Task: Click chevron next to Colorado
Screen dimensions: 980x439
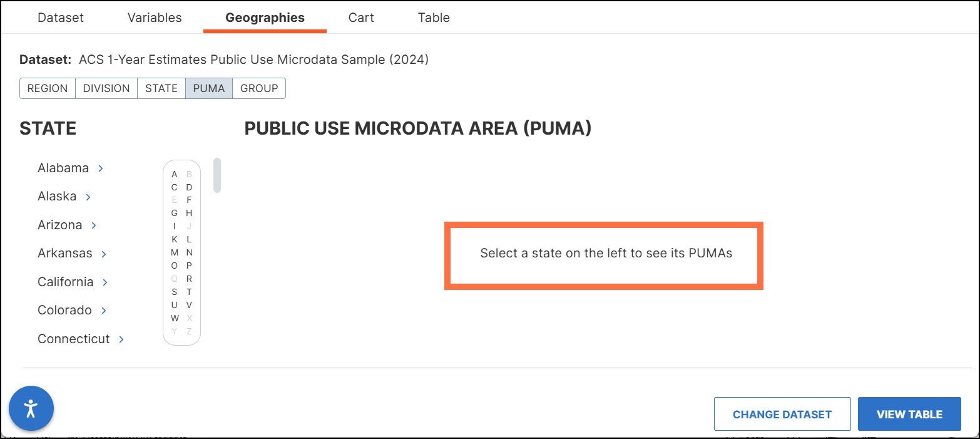Action: [104, 311]
